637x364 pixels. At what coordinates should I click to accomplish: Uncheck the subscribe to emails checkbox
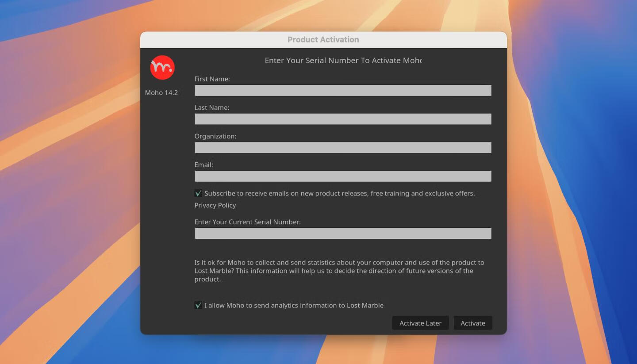(198, 193)
